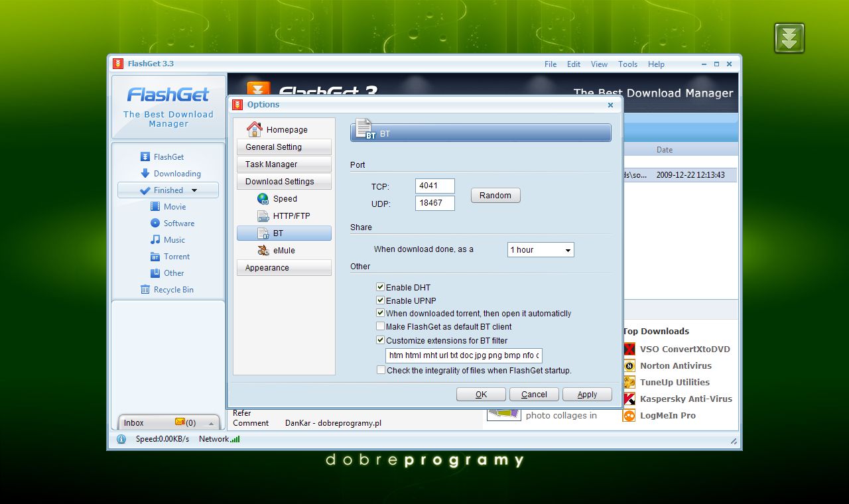This screenshot has height=504, width=849.
Task: Click the BT filter extensions text field
Action: (464, 355)
